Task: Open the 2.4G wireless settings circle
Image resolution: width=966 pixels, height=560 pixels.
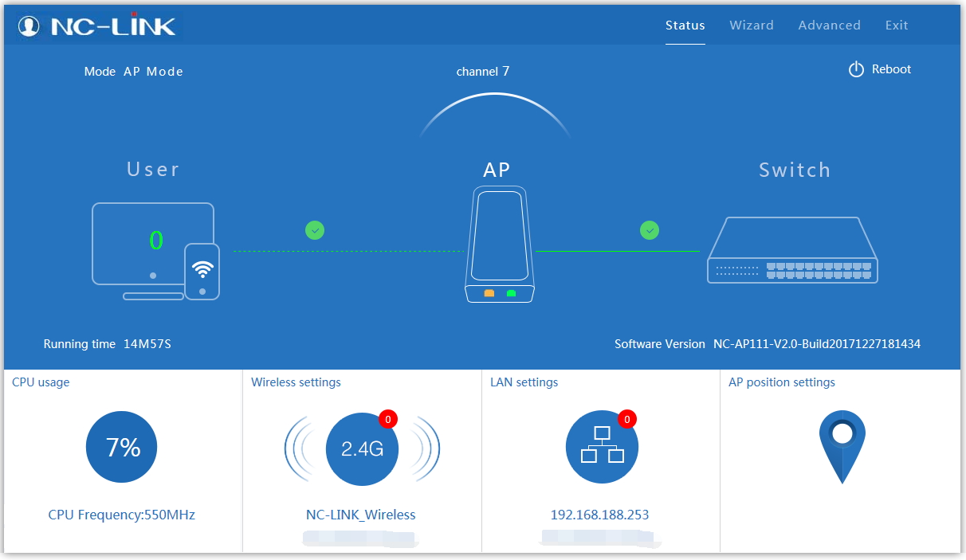Action: coord(362,448)
